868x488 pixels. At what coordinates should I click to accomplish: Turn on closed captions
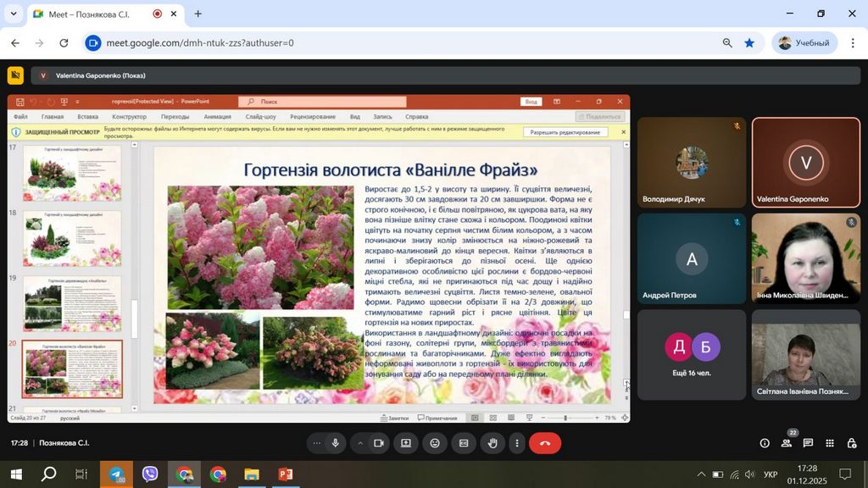point(464,443)
